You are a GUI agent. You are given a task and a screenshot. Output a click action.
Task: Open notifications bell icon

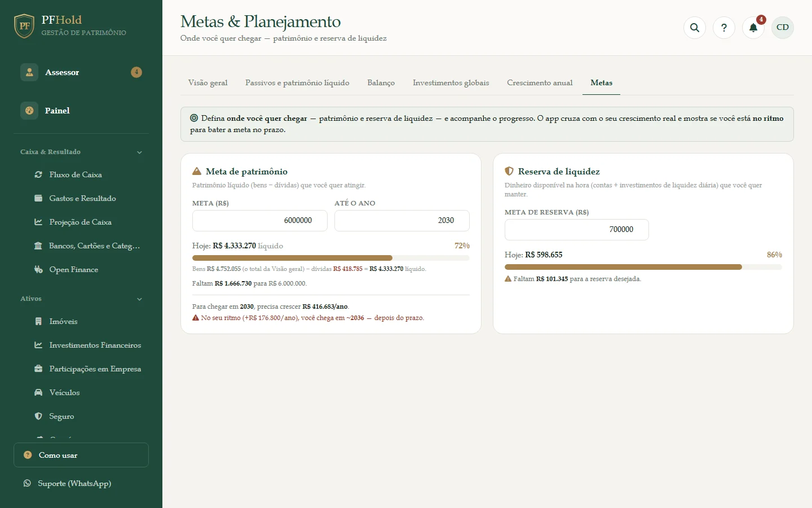[x=753, y=27]
